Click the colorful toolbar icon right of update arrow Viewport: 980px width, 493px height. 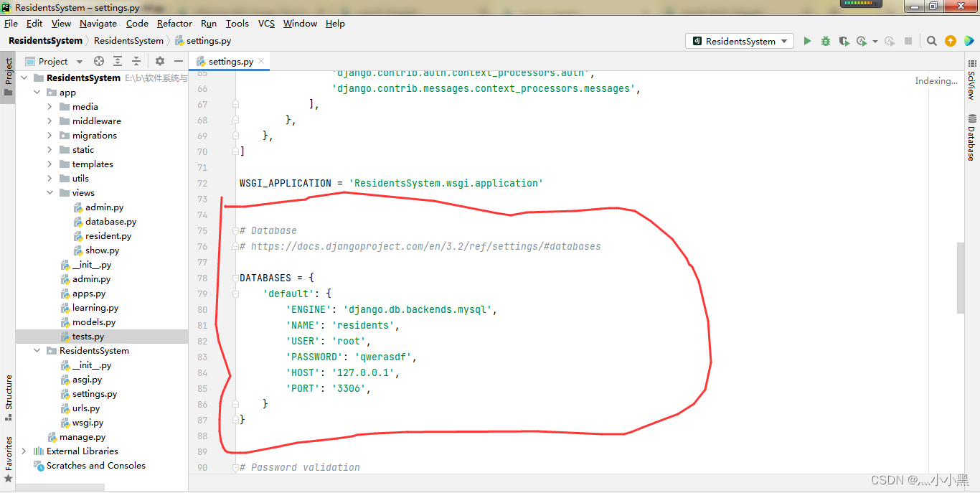[x=969, y=41]
